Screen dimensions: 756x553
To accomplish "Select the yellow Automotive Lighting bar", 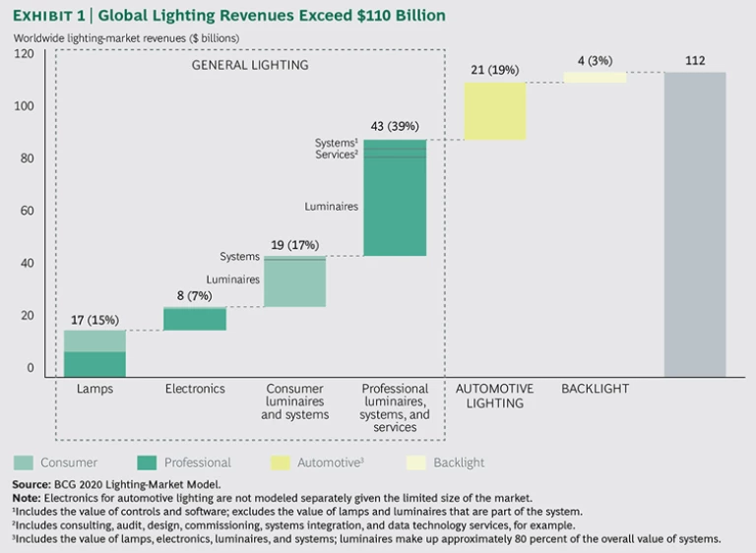I will (494, 111).
